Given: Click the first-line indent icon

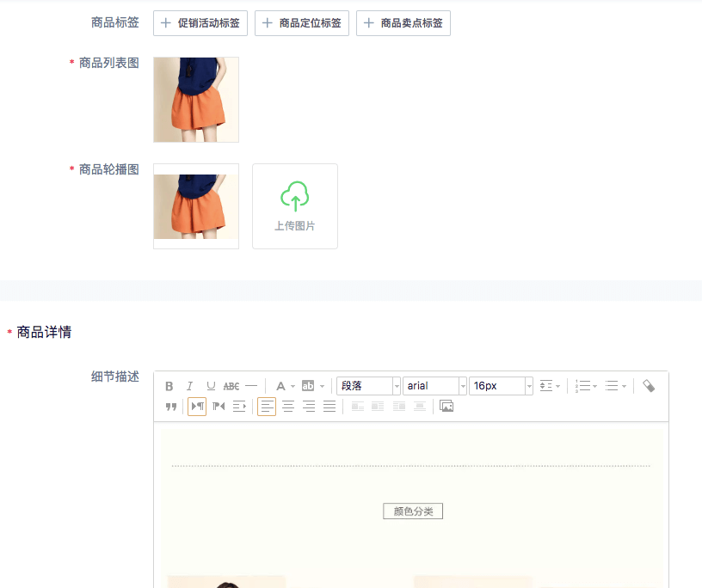Looking at the screenshot, I should click(x=239, y=407).
